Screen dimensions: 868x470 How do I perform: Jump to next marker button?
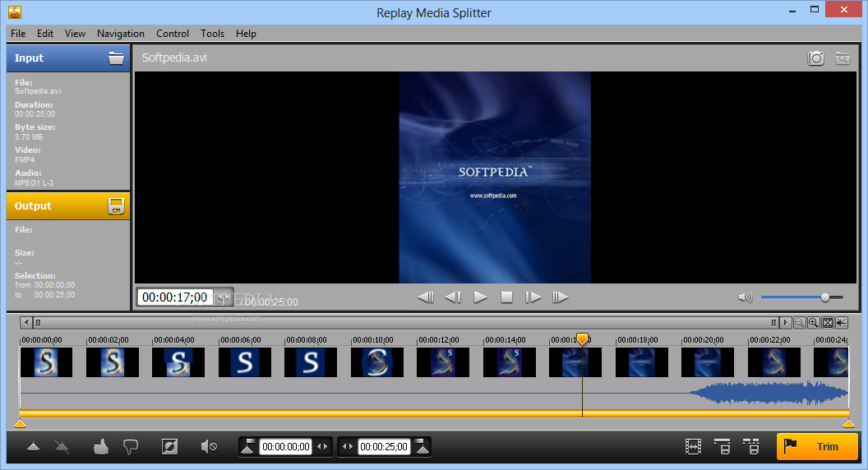560,297
